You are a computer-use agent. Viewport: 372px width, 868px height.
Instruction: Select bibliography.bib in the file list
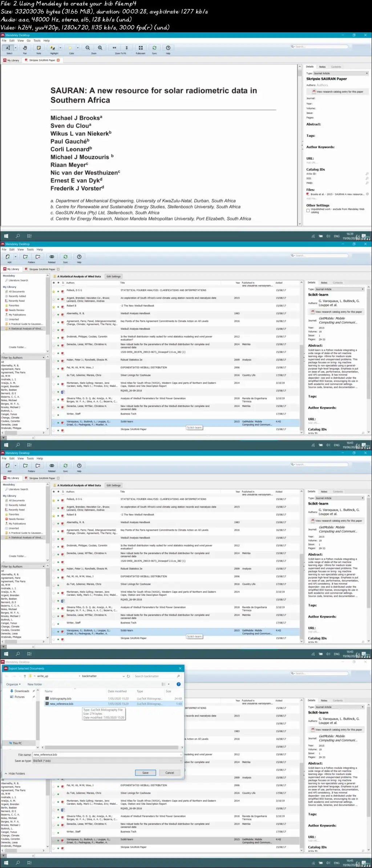[x=60, y=699]
